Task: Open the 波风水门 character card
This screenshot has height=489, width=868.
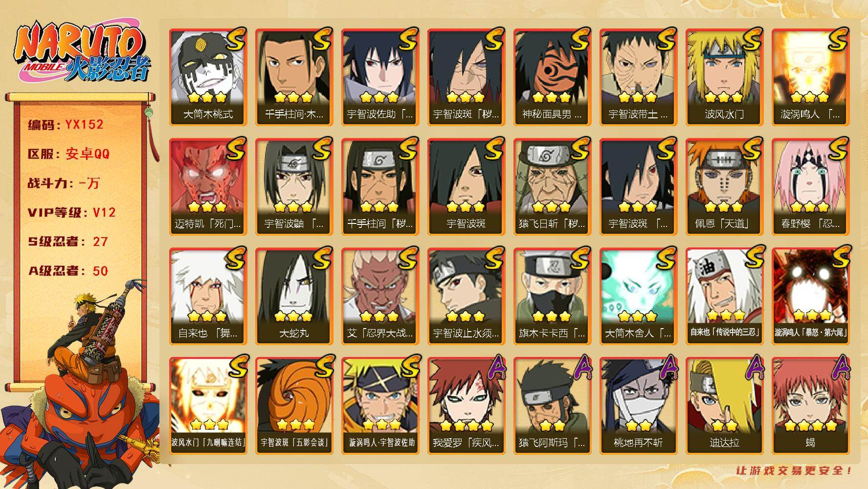Action: point(724,77)
